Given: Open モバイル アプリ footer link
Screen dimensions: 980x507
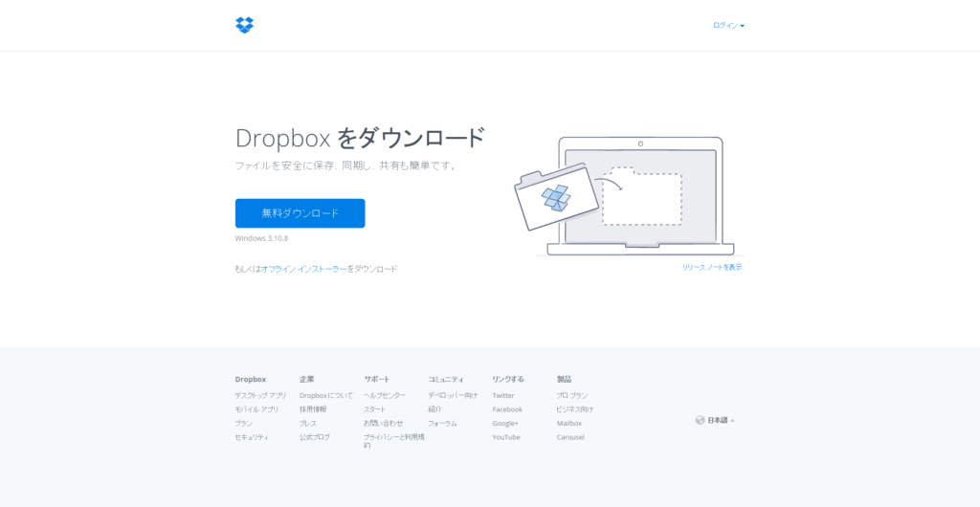Looking at the screenshot, I should [256, 409].
